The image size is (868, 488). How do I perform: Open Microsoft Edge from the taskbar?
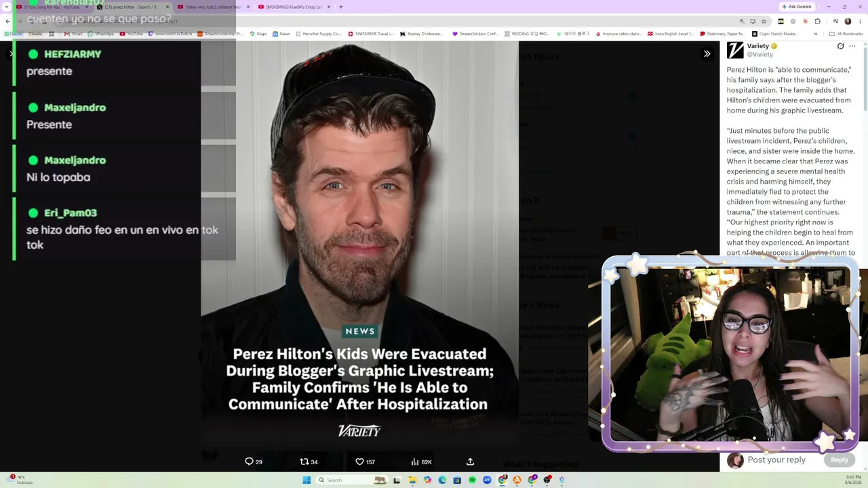point(442,480)
